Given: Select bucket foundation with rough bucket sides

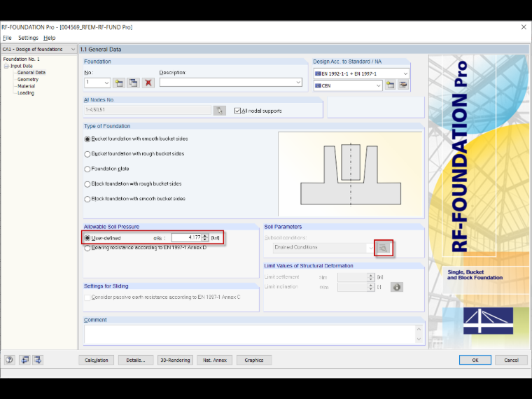Looking at the screenshot, I should (87, 154).
